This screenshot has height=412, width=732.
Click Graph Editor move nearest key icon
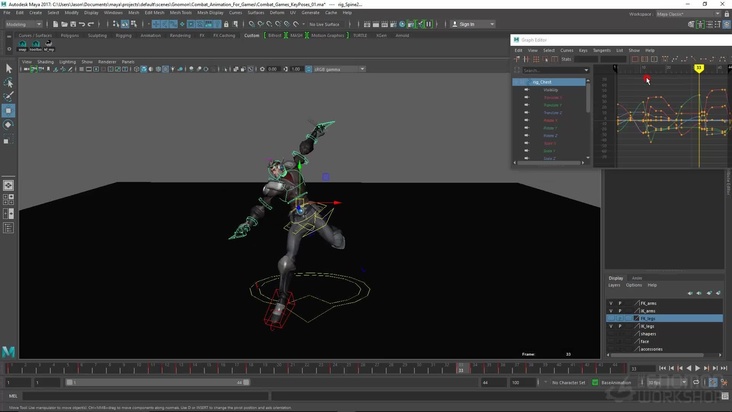click(x=517, y=59)
